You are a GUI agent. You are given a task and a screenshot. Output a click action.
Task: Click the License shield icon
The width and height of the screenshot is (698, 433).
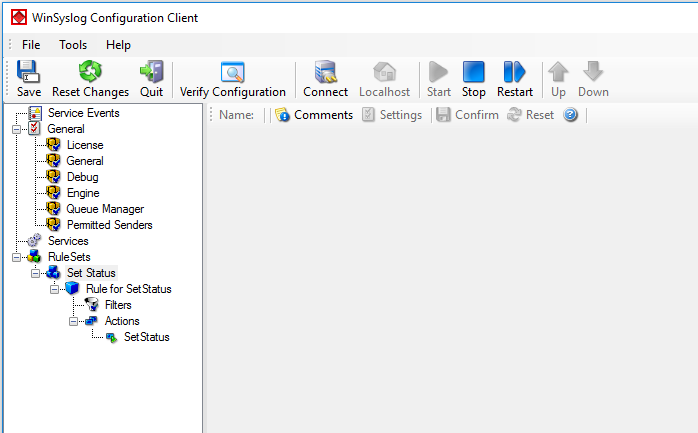(53, 145)
